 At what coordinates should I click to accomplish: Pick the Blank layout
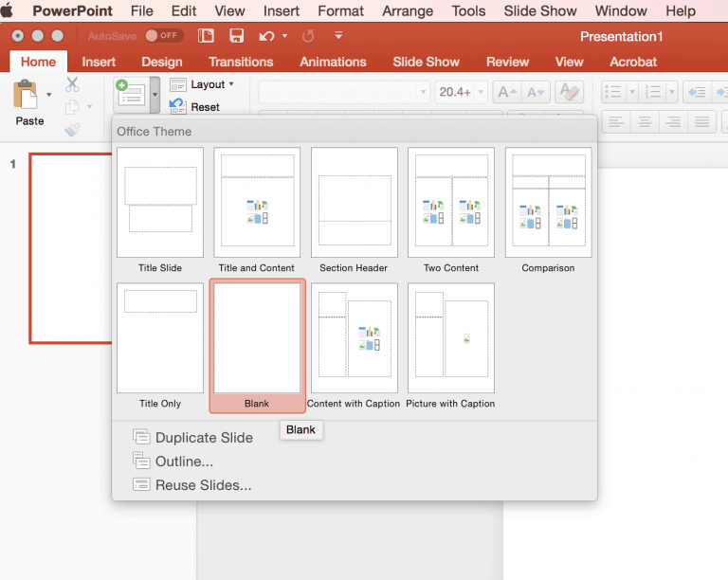(x=257, y=346)
